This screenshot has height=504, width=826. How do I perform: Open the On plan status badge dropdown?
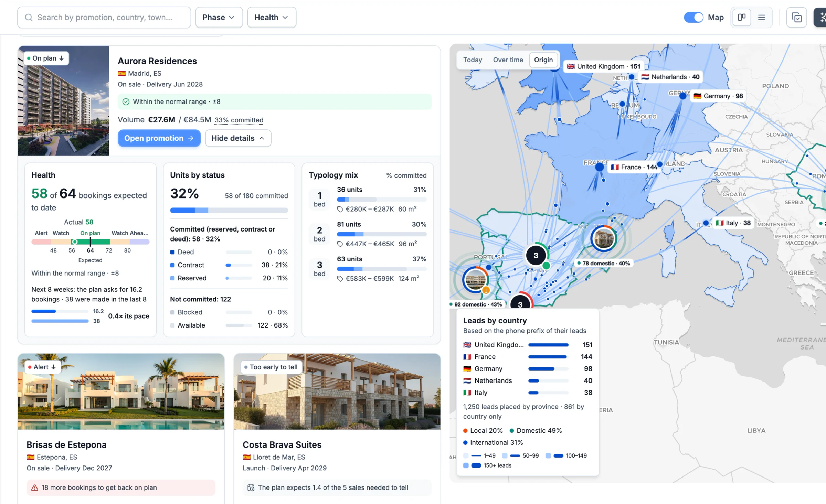tap(46, 58)
